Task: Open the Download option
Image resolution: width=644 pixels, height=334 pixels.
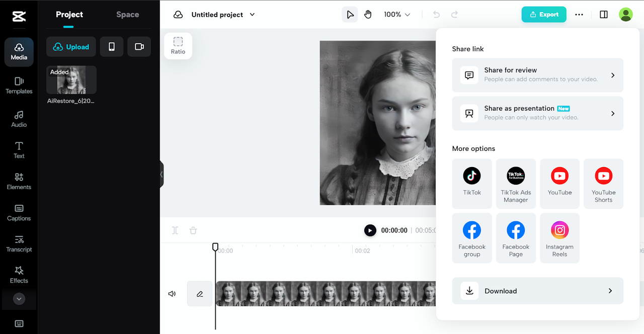Action: tap(538, 291)
